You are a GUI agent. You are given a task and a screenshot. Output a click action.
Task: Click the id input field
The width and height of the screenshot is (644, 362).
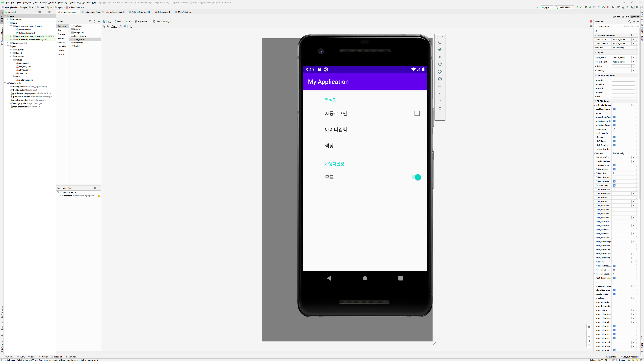[624, 31]
